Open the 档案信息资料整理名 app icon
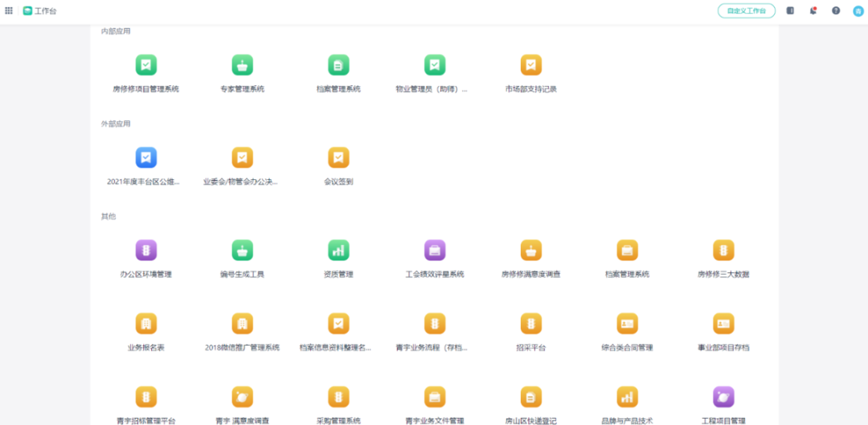Screen dimensions: 868x425 click(x=338, y=323)
